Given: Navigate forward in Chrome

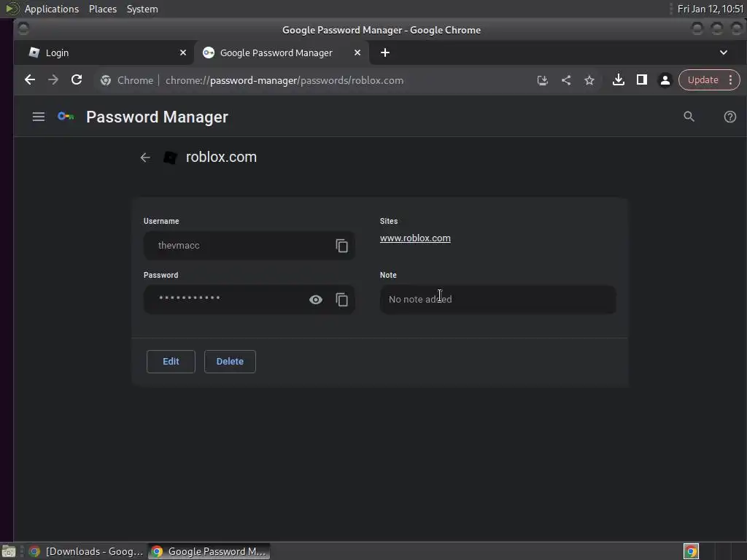Looking at the screenshot, I should tap(53, 80).
